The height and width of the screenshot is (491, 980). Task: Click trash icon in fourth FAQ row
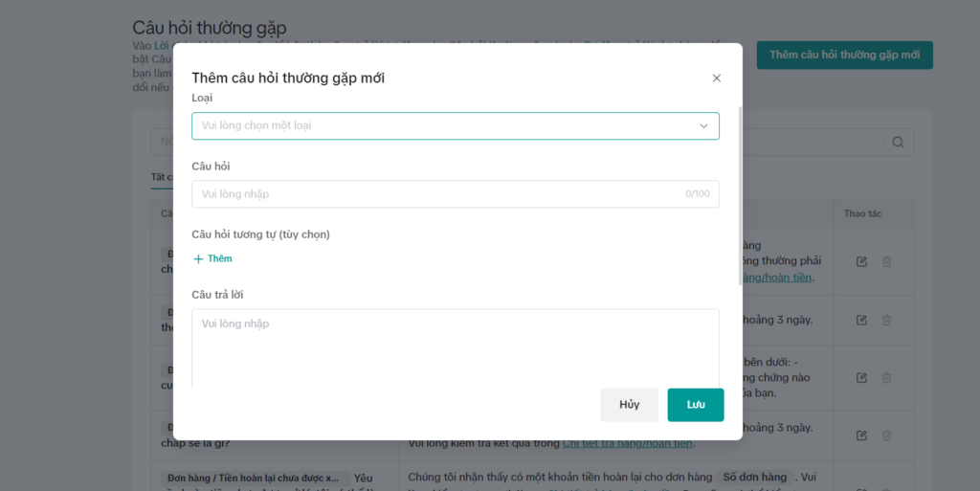pos(886,435)
